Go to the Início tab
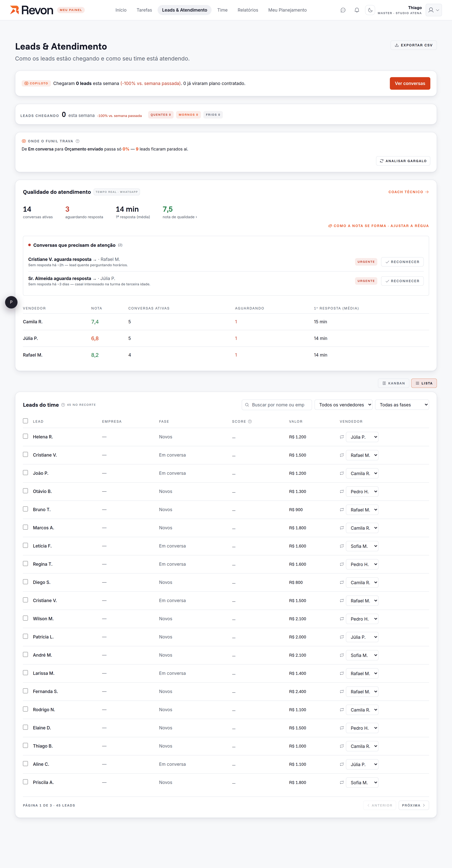 pos(121,10)
